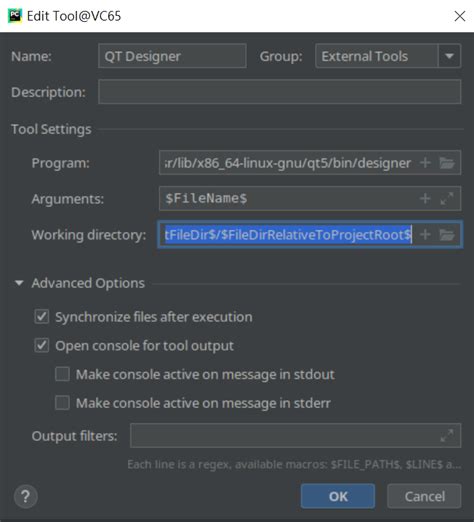Select the External Tools group text
The height and width of the screenshot is (522, 474).
point(364,56)
